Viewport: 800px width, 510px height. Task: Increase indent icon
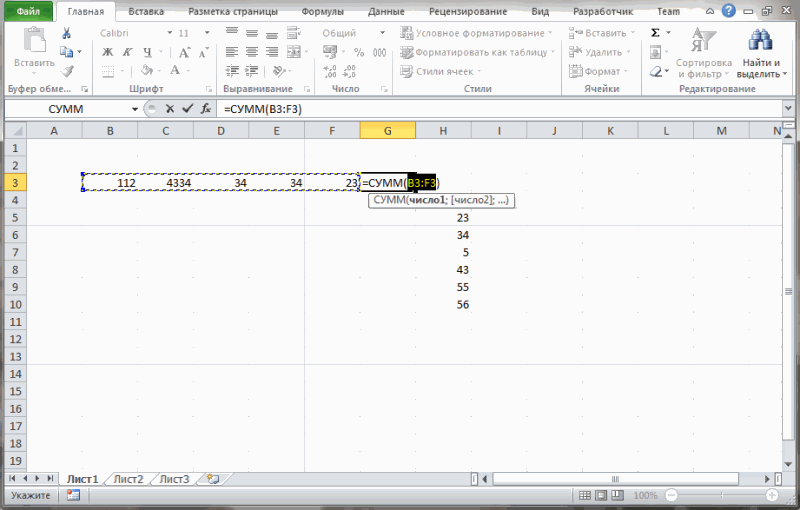pyautogui.click(x=252, y=71)
